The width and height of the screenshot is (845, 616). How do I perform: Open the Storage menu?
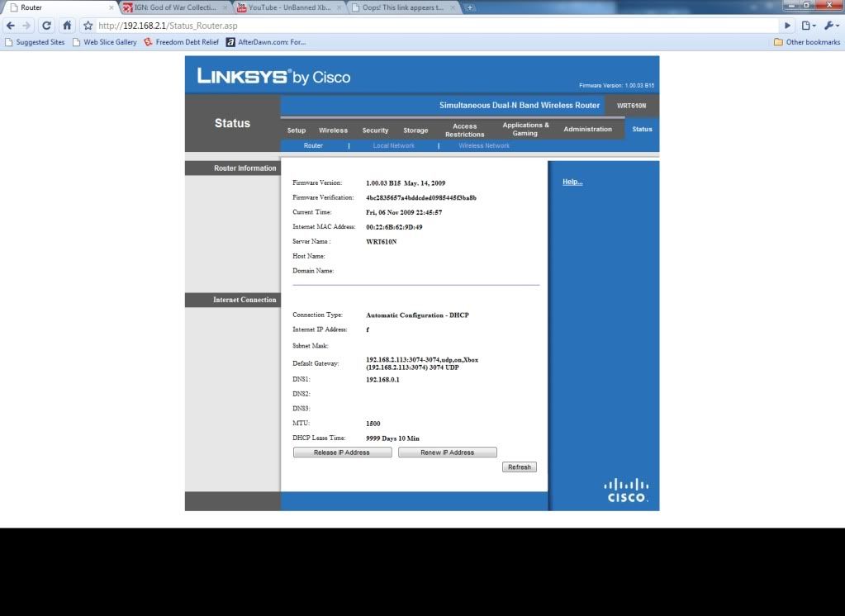point(415,130)
